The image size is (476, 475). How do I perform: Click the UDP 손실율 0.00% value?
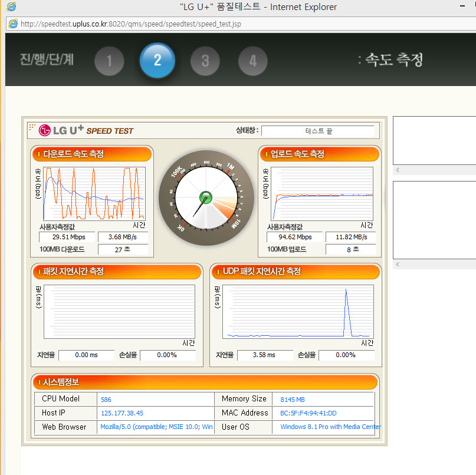[x=346, y=355]
